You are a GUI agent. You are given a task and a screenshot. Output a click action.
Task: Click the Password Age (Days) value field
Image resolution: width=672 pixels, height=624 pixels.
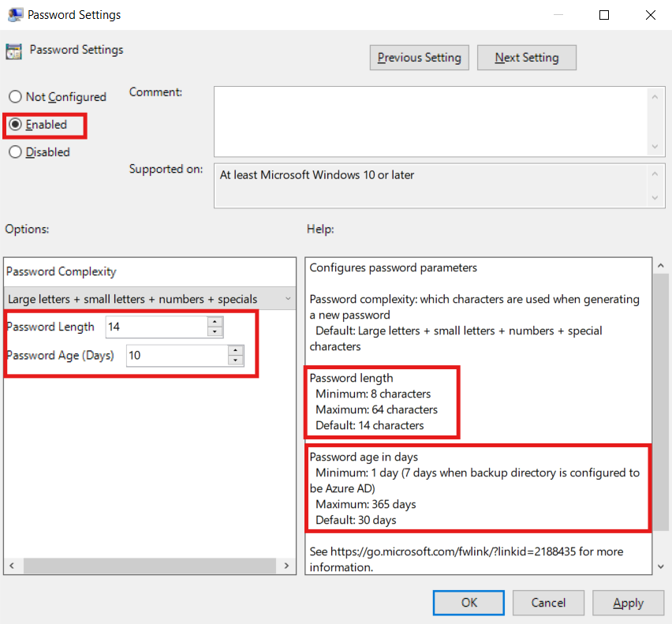tap(176, 355)
